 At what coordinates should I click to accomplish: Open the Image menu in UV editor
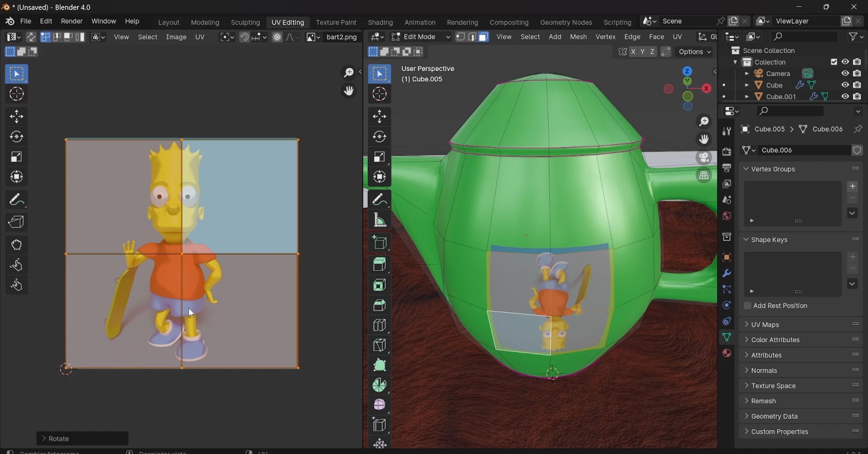coord(176,37)
